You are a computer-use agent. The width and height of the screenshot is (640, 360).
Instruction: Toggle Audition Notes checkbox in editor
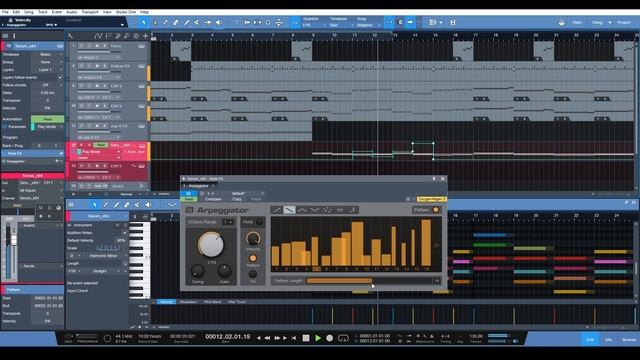coord(124,233)
